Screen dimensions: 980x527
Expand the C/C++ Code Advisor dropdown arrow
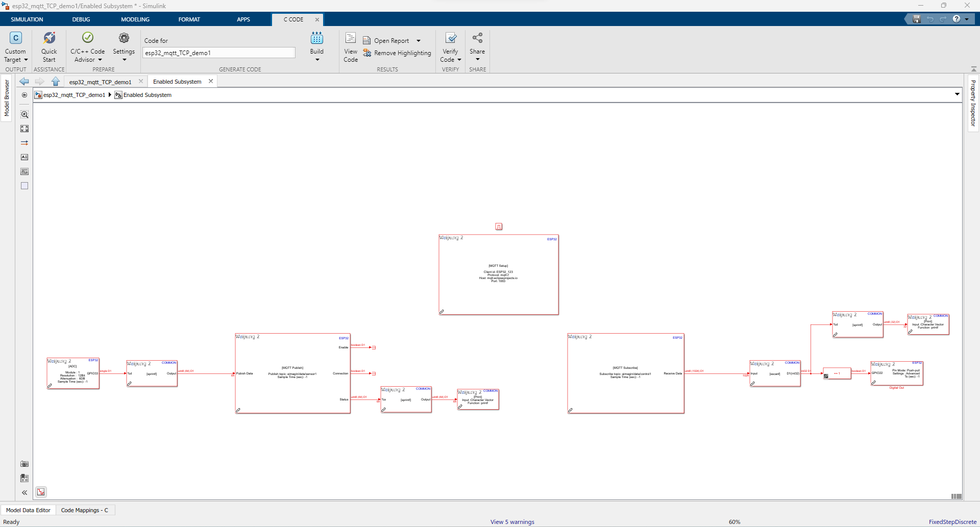[100, 60]
